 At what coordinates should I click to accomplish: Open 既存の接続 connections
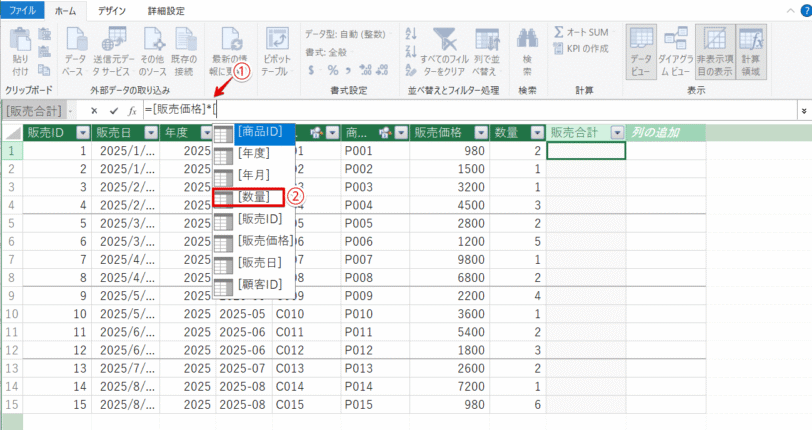[184, 52]
